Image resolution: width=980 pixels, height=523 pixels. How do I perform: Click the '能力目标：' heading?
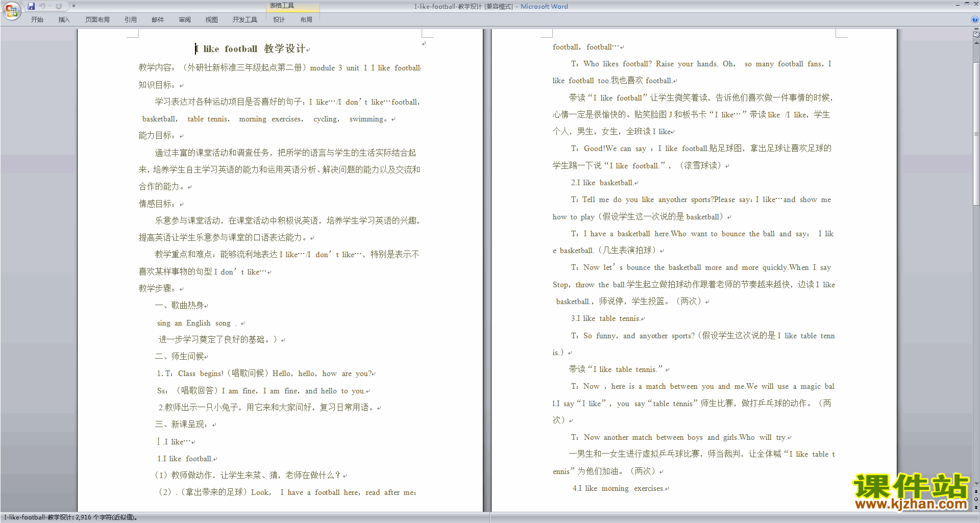pos(157,136)
